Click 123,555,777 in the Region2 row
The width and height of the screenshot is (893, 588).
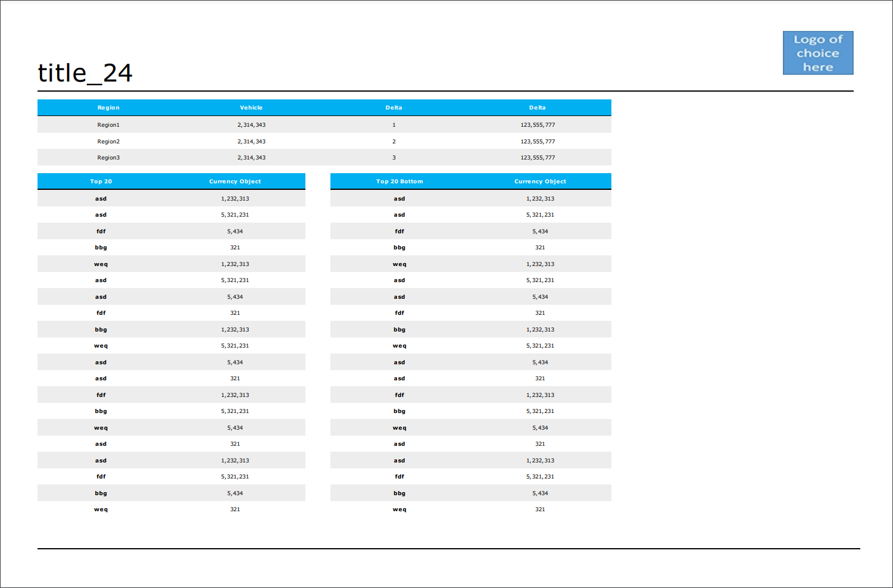(x=538, y=142)
